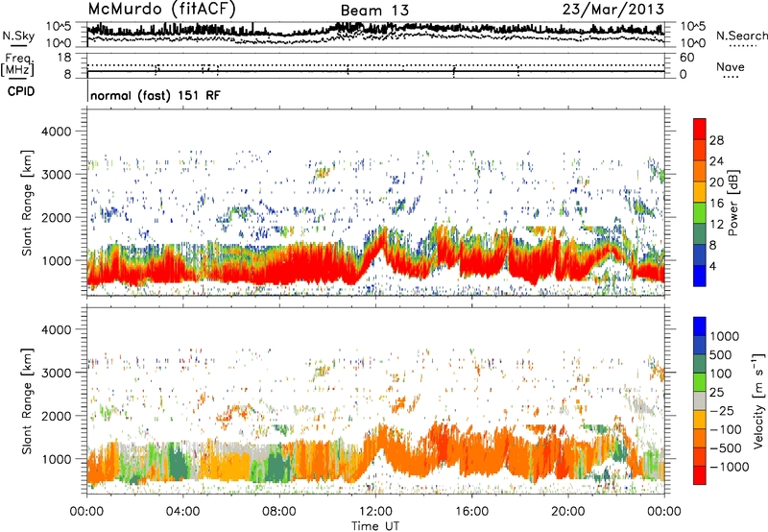The height and width of the screenshot is (532, 768).
Task: Click the 'N.Sky' legend label
Action: [x=18, y=36]
